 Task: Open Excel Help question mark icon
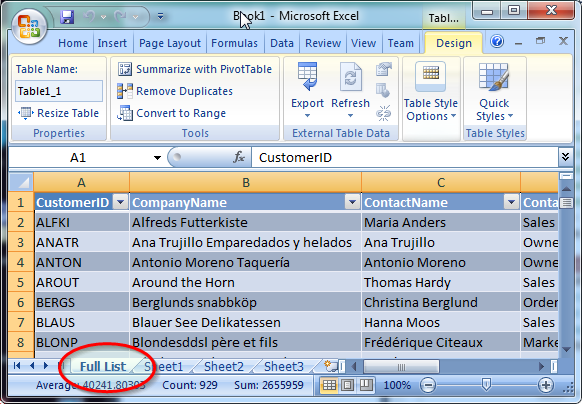[x=497, y=42]
